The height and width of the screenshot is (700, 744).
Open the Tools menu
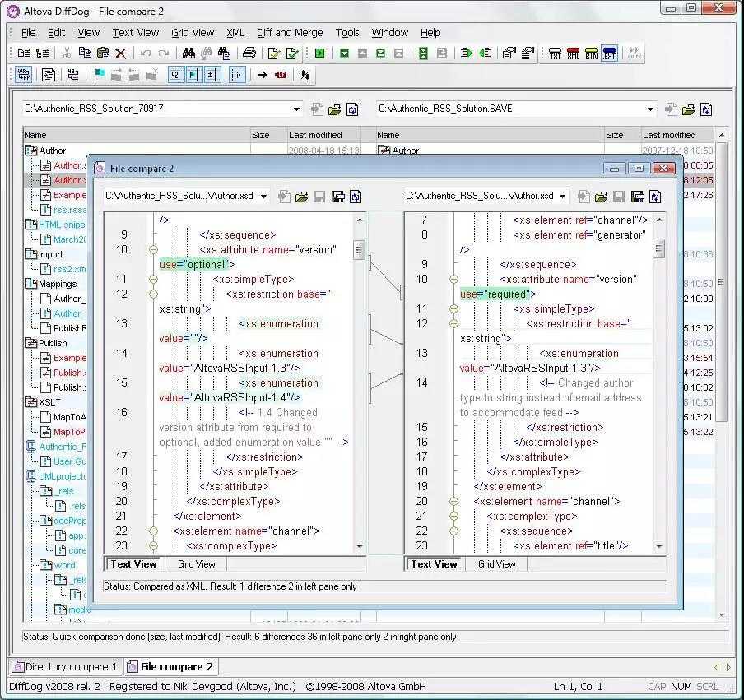pyautogui.click(x=347, y=33)
